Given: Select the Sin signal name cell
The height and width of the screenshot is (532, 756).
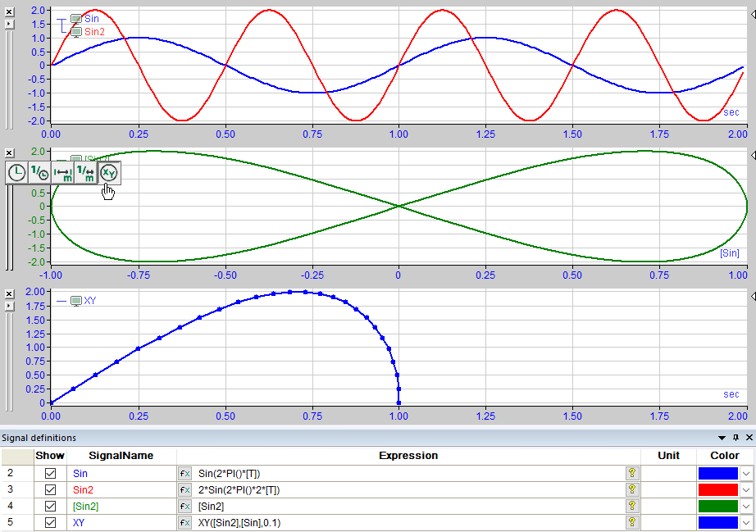Looking at the screenshot, I should pos(121,474).
